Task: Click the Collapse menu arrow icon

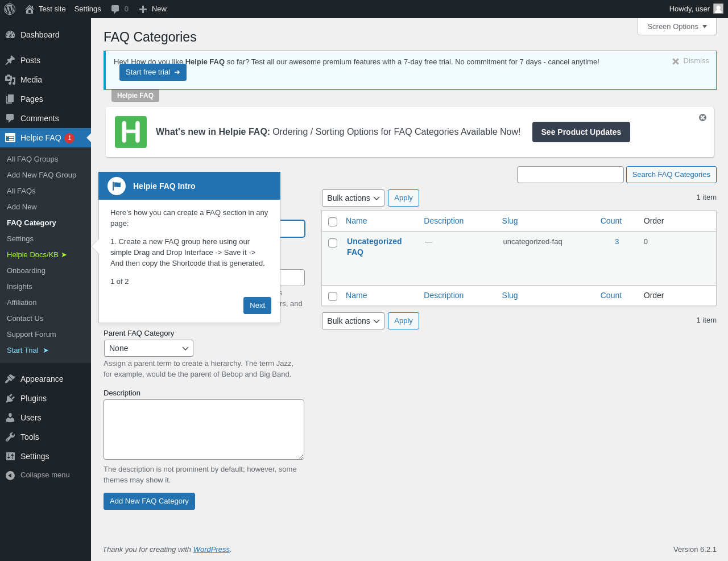Action: click(x=10, y=475)
